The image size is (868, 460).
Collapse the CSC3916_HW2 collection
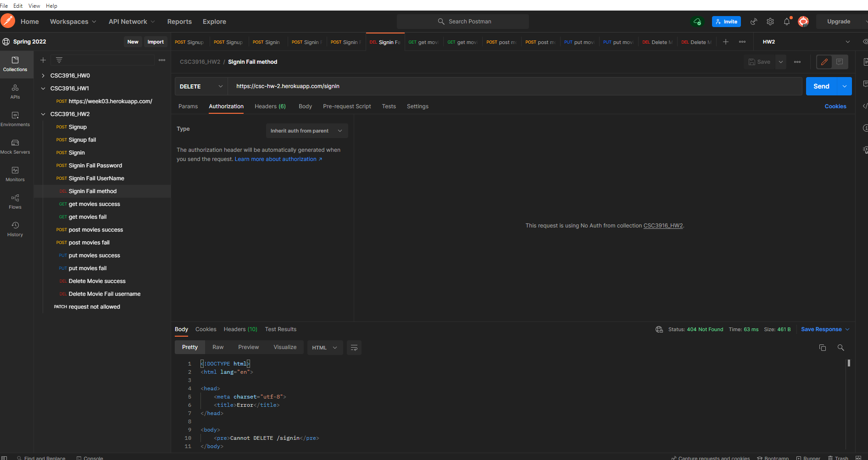[43, 114]
